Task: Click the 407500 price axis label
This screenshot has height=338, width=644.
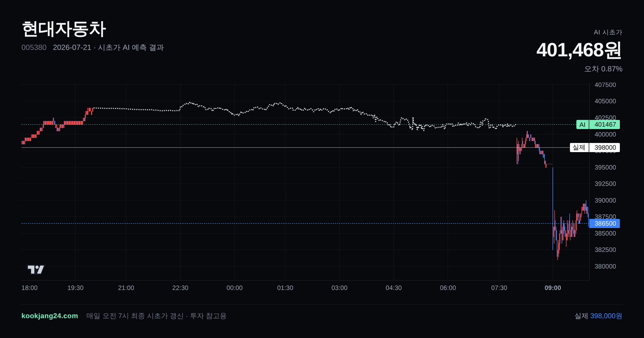Action: 605,85
